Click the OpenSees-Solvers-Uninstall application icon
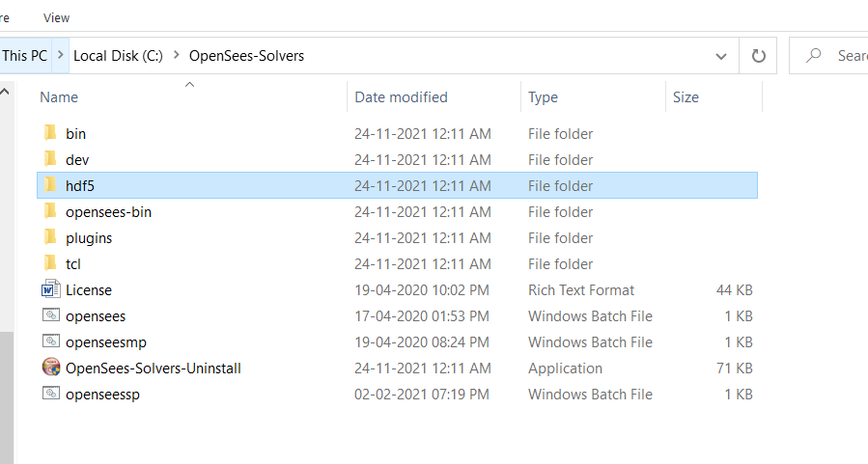This screenshot has height=464, width=868. point(51,367)
